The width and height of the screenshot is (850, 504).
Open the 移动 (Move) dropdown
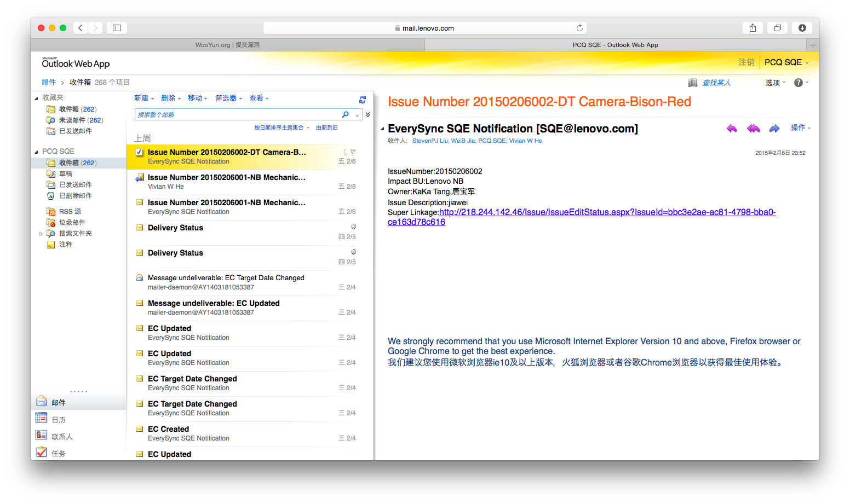(198, 98)
